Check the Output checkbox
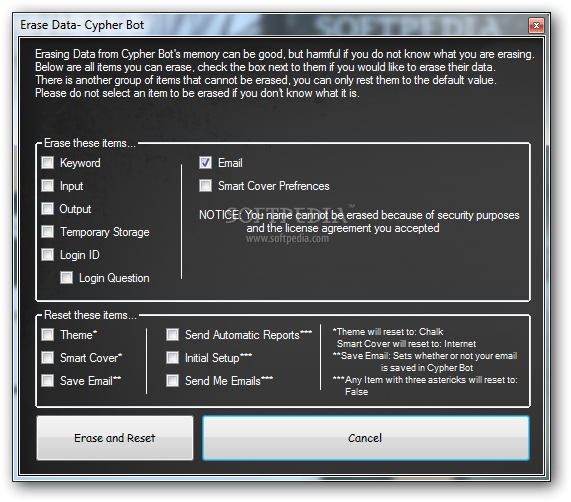Viewport: 571px width, 502px height. click(x=48, y=209)
